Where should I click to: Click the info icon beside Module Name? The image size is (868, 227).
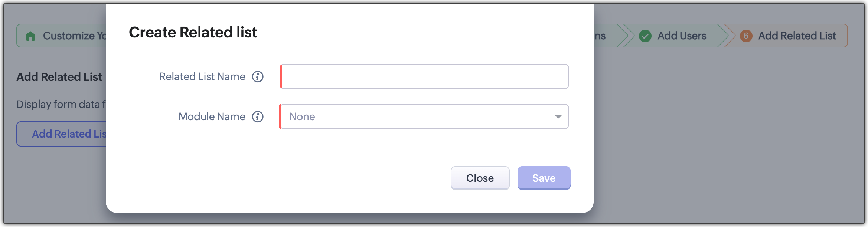pos(258,117)
